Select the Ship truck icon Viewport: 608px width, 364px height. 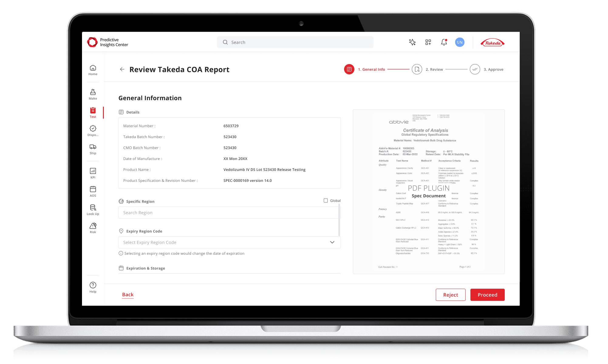coord(93,149)
